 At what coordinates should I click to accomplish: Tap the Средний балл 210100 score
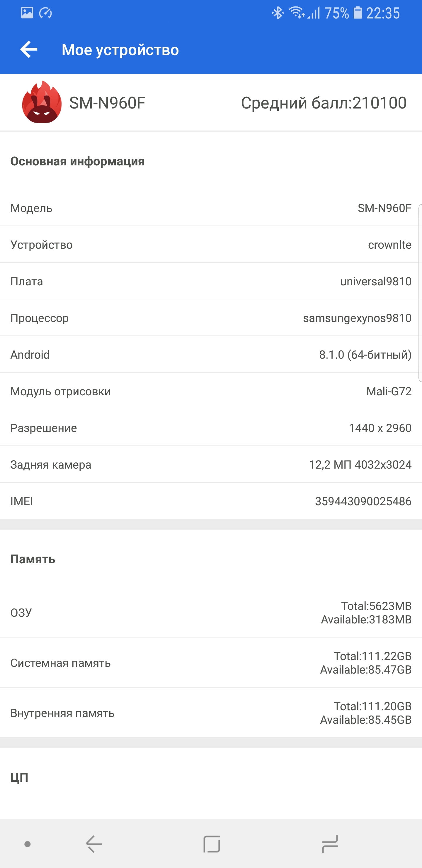tap(323, 103)
